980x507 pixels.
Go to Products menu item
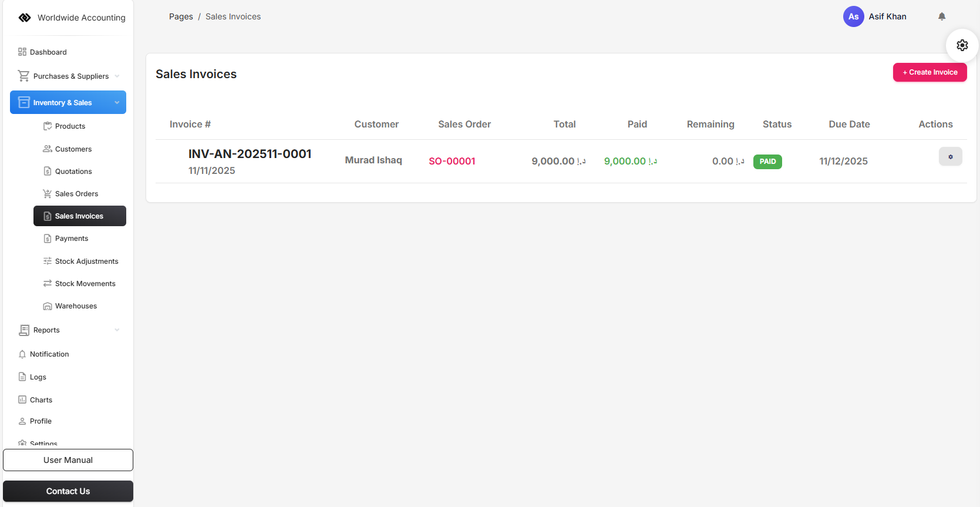point(70,126)
